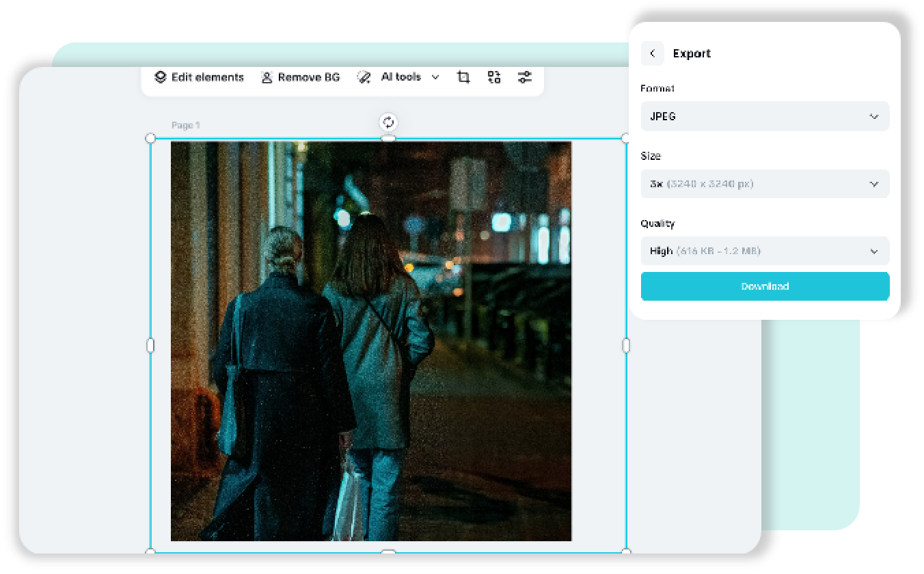The image size is (924, 574).
Task: Expand the AI tools chevron
Action: 435,77
